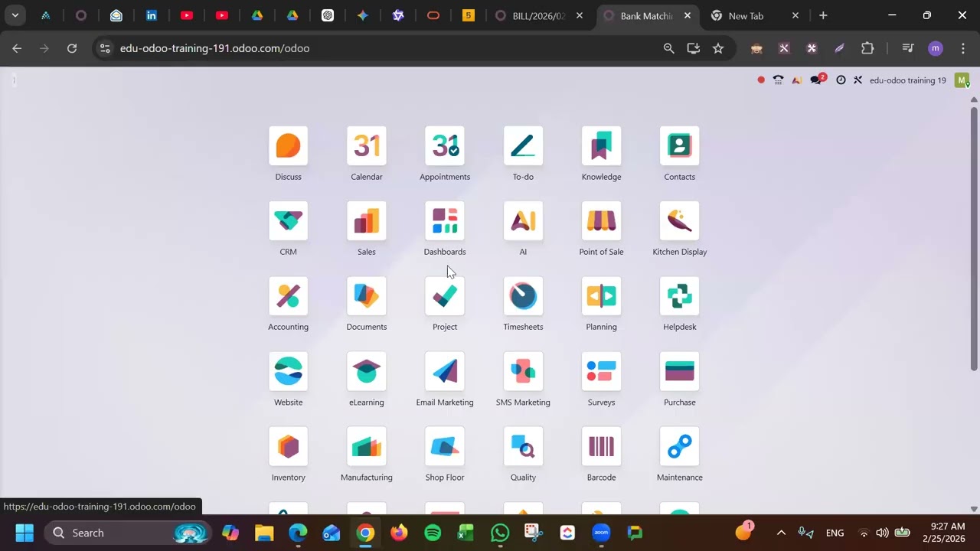Image resolution: width=980 pixels, height=551 pixels.
Task: Open a new Chrome tab
Action: 823,15
